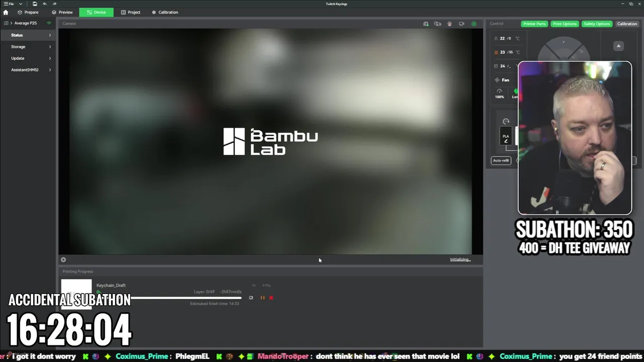Image resolution: width=644 pixels, height=362 pixels.
Task: Pause the current print
Action: [x=262, y=298]
